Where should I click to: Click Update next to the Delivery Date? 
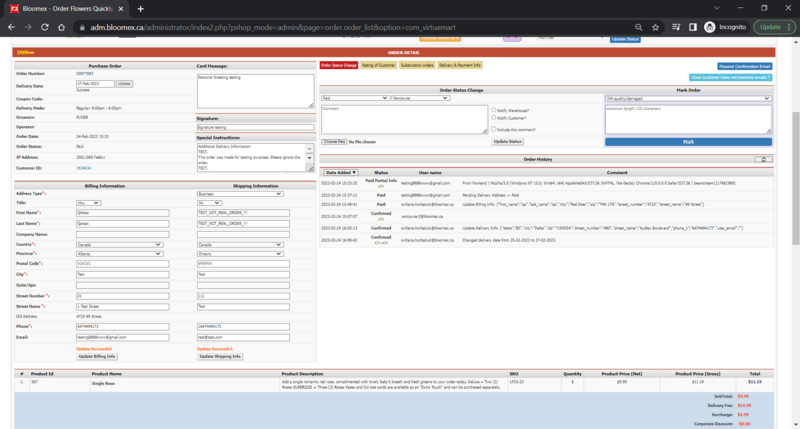(x=124, y=84)
